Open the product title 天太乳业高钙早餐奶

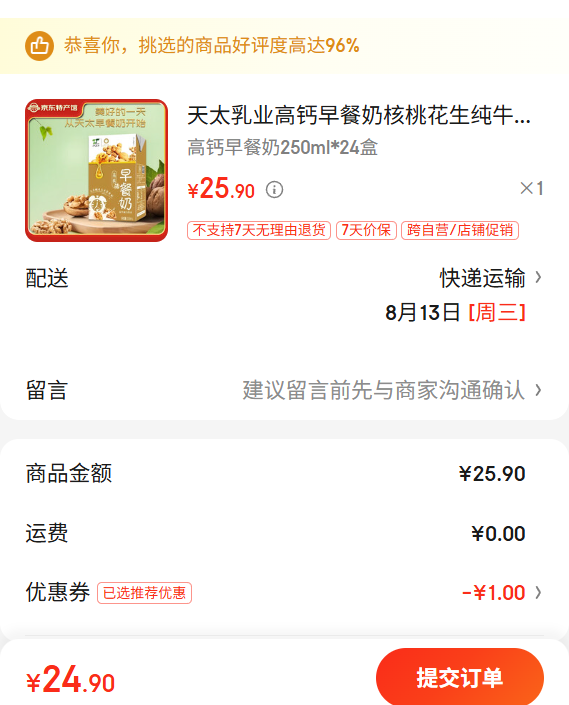(x=359, y=115)
